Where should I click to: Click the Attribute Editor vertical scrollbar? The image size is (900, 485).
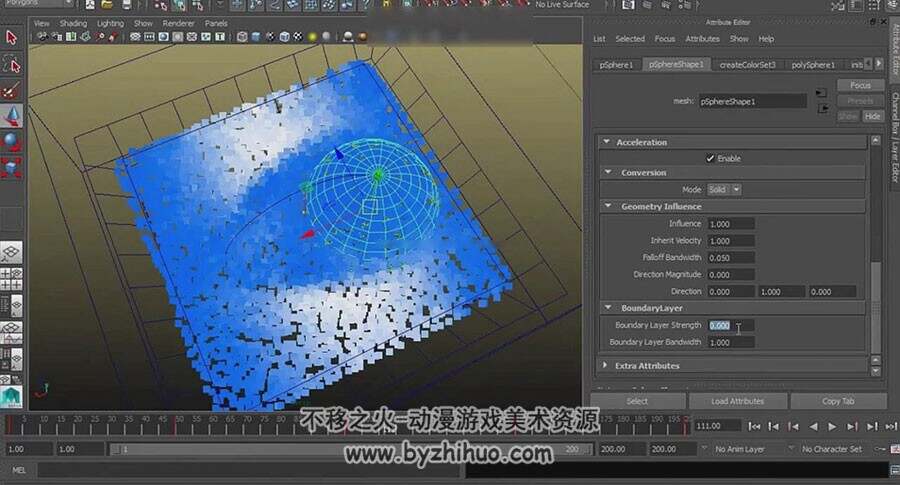tap(875, 255)
